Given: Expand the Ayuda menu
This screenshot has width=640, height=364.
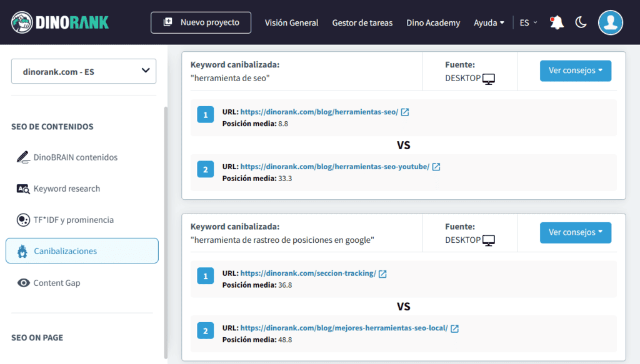Looking at the screenshot, I should coord(489,23).
